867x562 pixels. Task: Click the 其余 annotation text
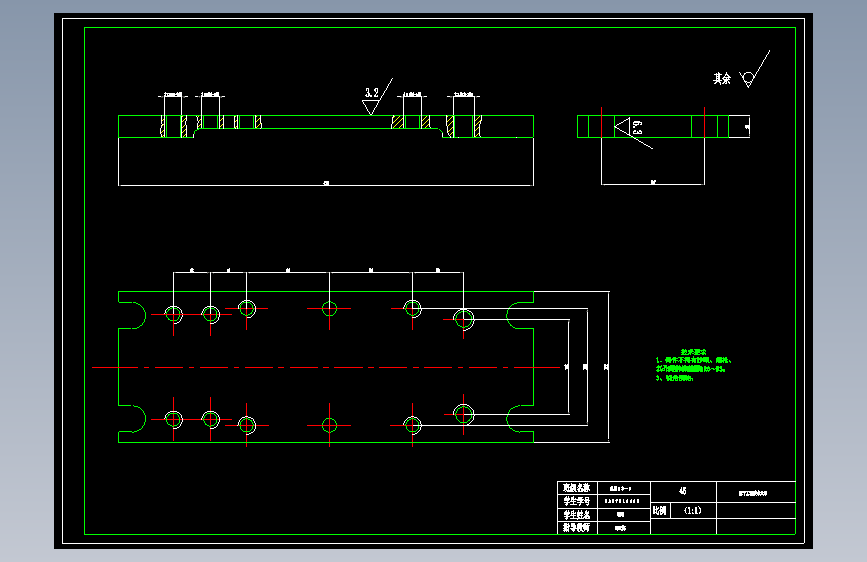click(722, 79)
